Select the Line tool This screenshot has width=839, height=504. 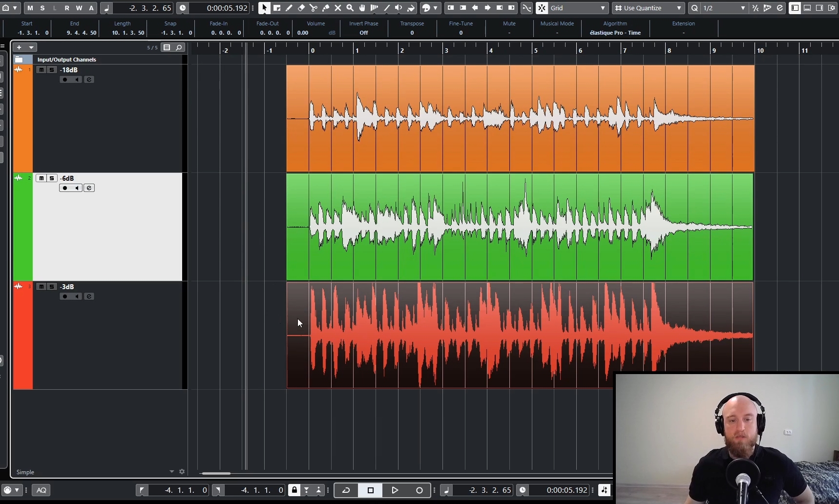coord(387,8)
